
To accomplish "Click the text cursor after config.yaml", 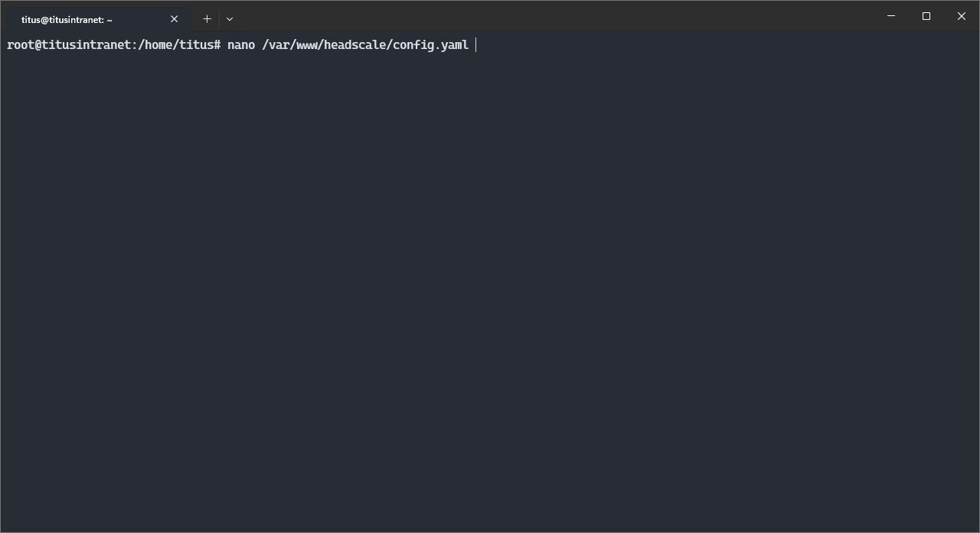I will tap(476, 45).
